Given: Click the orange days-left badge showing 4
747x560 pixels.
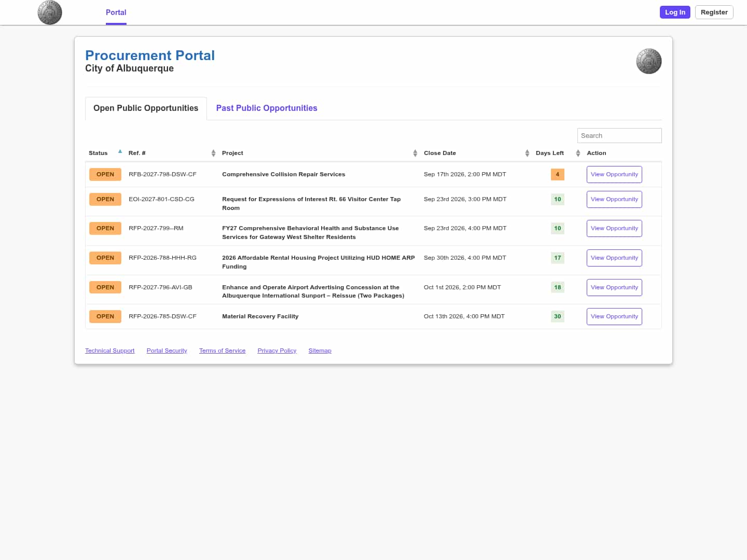Looking at the screenshot, I should [x=558, y=174].
